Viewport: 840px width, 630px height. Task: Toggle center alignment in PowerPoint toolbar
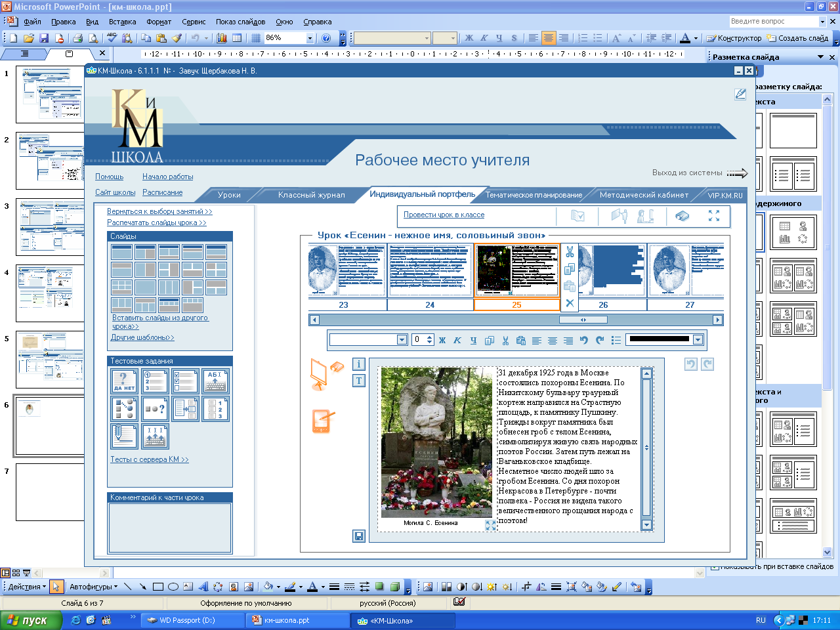coord(549,38)
